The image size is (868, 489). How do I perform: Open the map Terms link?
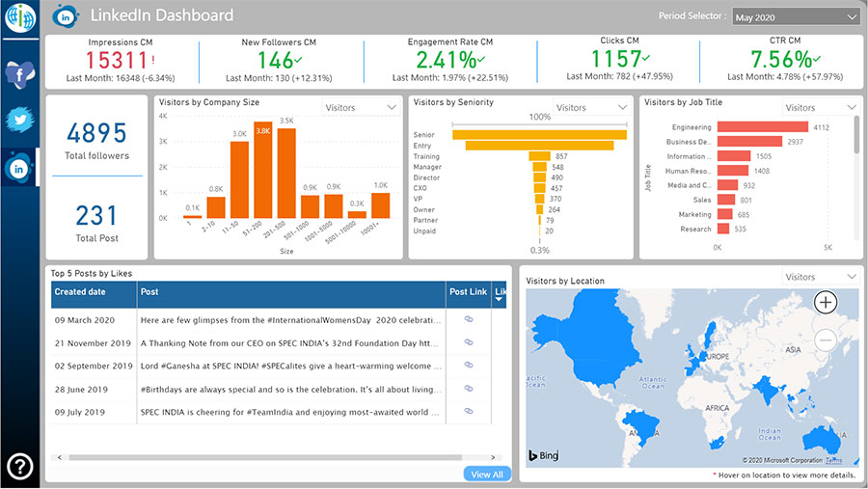point(833,460)
